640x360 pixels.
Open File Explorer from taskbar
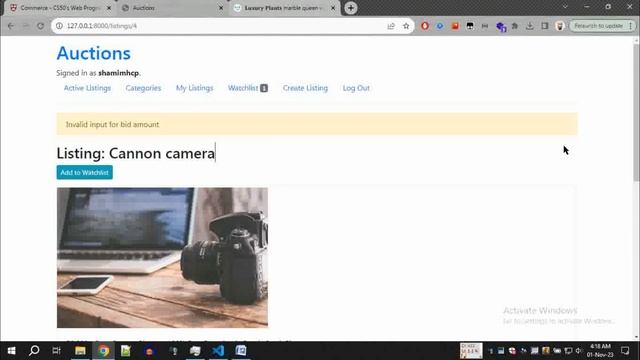80,351
